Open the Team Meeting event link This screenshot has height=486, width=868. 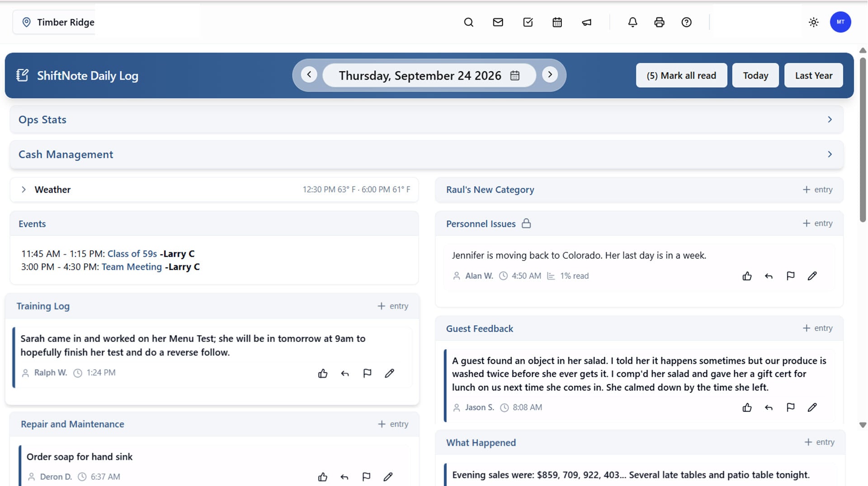coord(132,267)
